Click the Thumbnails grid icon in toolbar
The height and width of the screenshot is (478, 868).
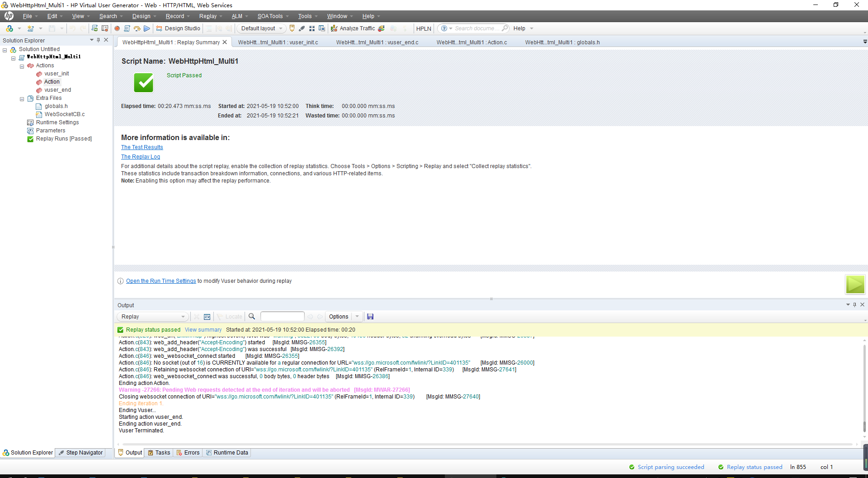(312, 28)
